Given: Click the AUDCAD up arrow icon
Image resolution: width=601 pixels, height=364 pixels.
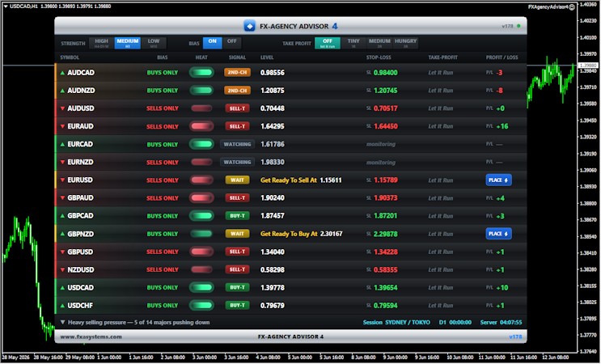Looking at the screenshot, I should click(62, 73).
